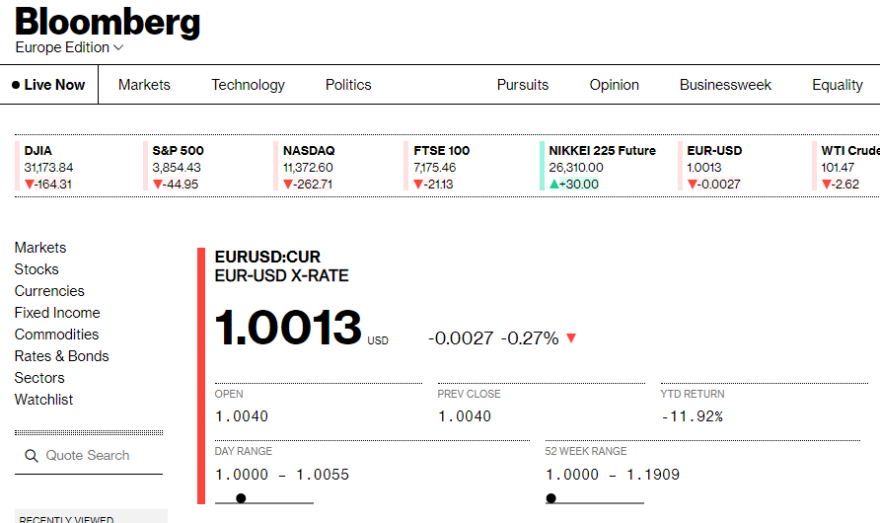Open the Live Now tab
The height and width of the screenshot is (523, 880).
(x=49, y=85)
